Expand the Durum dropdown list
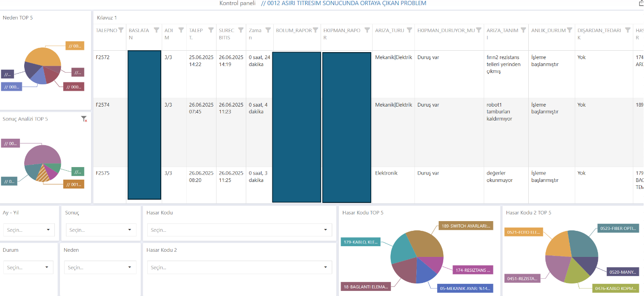 tap(28, 267)
